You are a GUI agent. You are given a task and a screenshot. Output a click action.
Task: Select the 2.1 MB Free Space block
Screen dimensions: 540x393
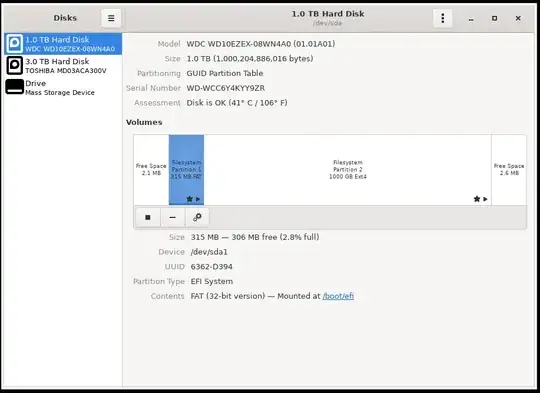click(151, 170)
